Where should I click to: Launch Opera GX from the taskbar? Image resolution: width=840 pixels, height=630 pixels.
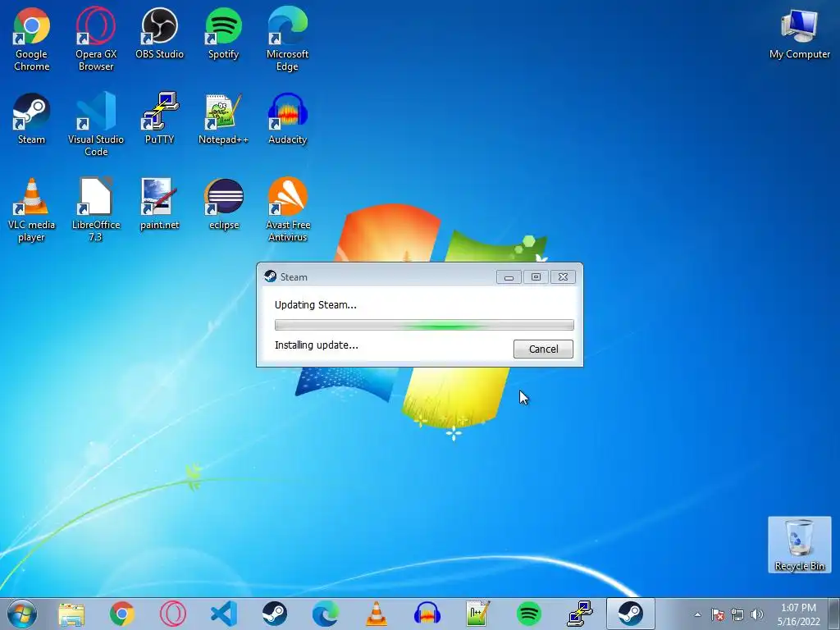coord(173,614)
